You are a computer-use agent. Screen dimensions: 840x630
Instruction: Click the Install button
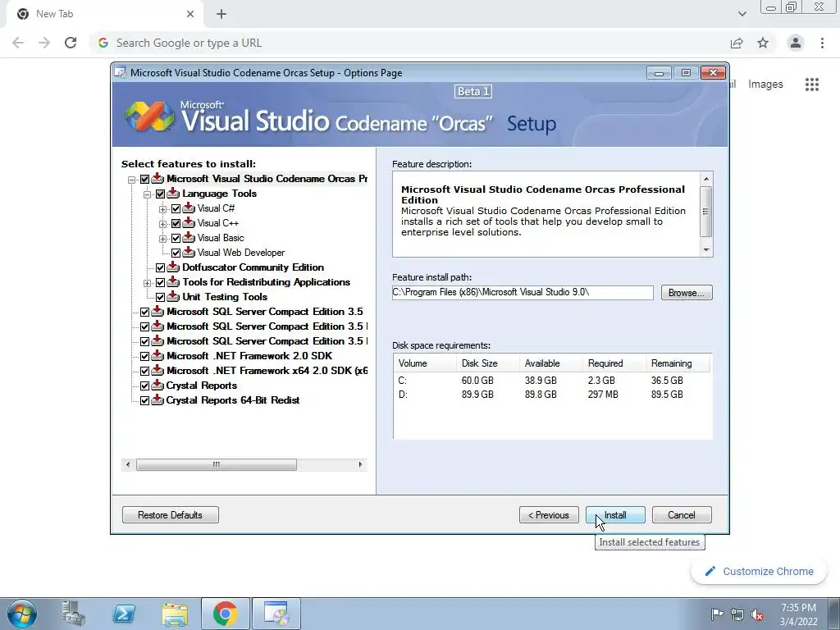[615, 515]
